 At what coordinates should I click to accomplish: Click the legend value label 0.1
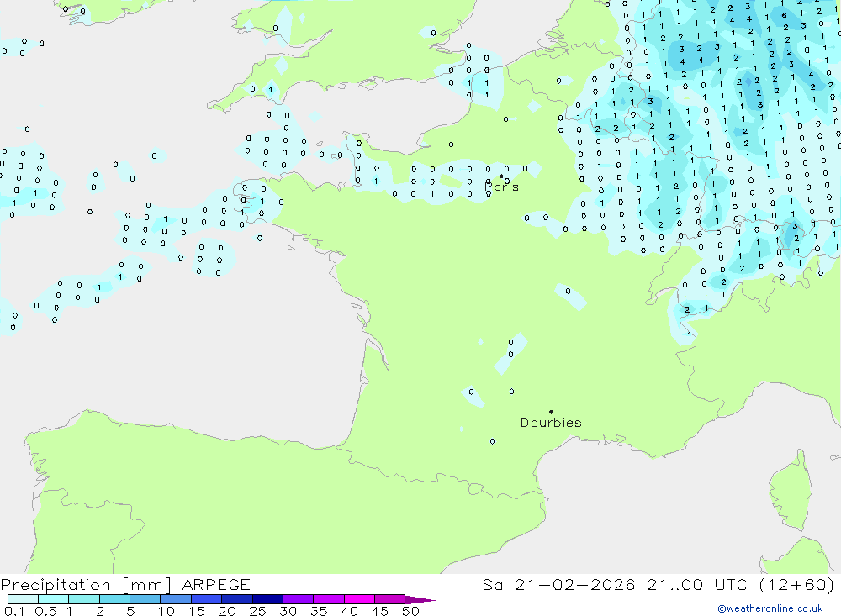coord(14,611)
